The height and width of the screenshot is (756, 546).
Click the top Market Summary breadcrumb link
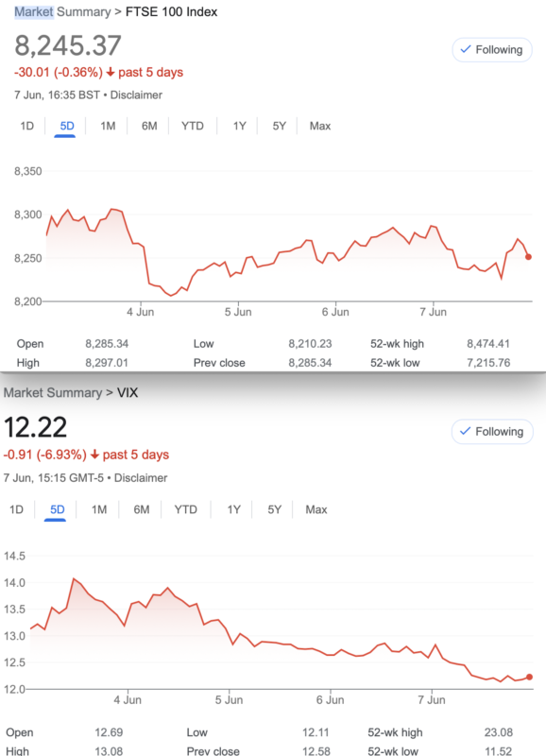[62, 11]
